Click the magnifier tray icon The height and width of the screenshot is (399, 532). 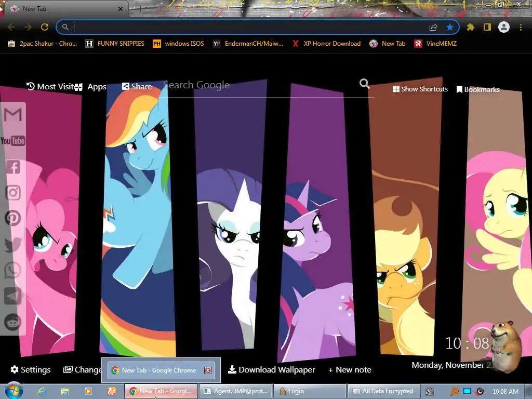click(454, 392)
